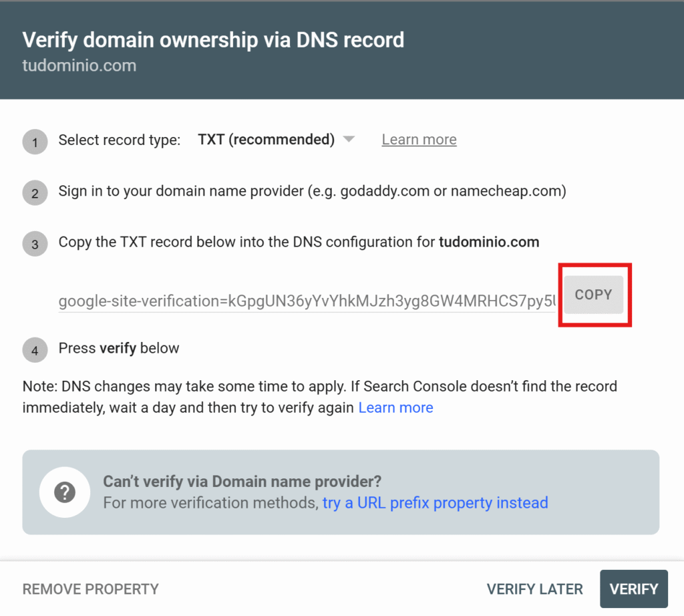Click the step 3 number circle
This screenshot has width=684, height=616.
(35, 244)
